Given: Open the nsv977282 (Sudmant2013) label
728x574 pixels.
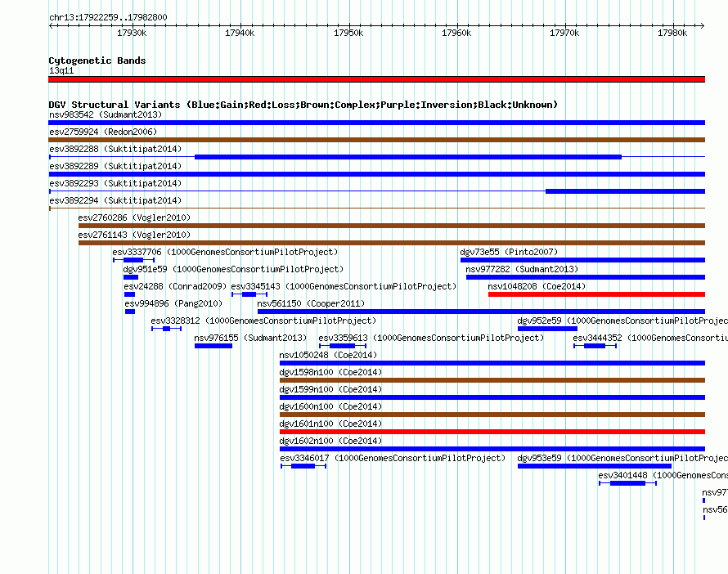Looking at the screenshot, I should tap(522, 269).
